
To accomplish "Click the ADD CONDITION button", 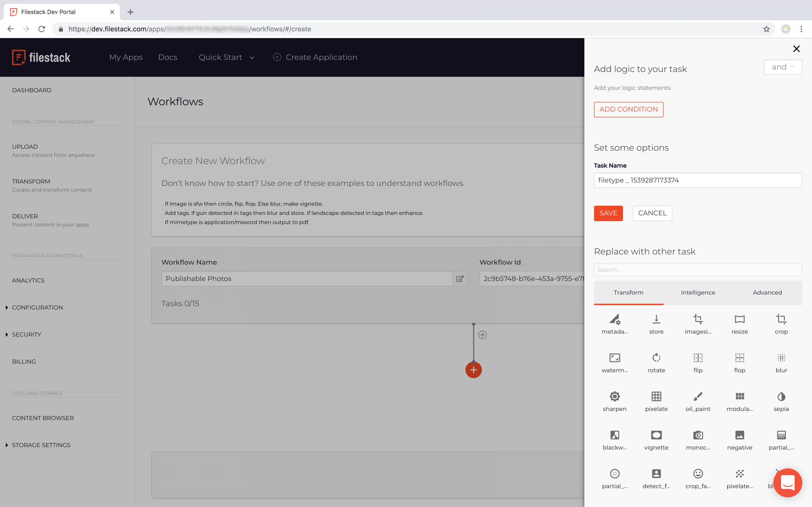I will (x=628, y=109).
